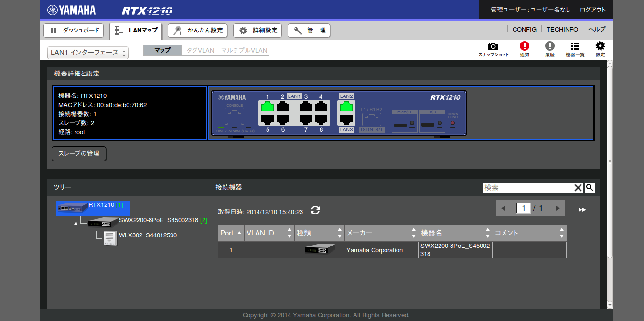Select WLX302_S44012590 access point in tree
Image resolution: width=644 pixels, height=321 pixels.
148,235
